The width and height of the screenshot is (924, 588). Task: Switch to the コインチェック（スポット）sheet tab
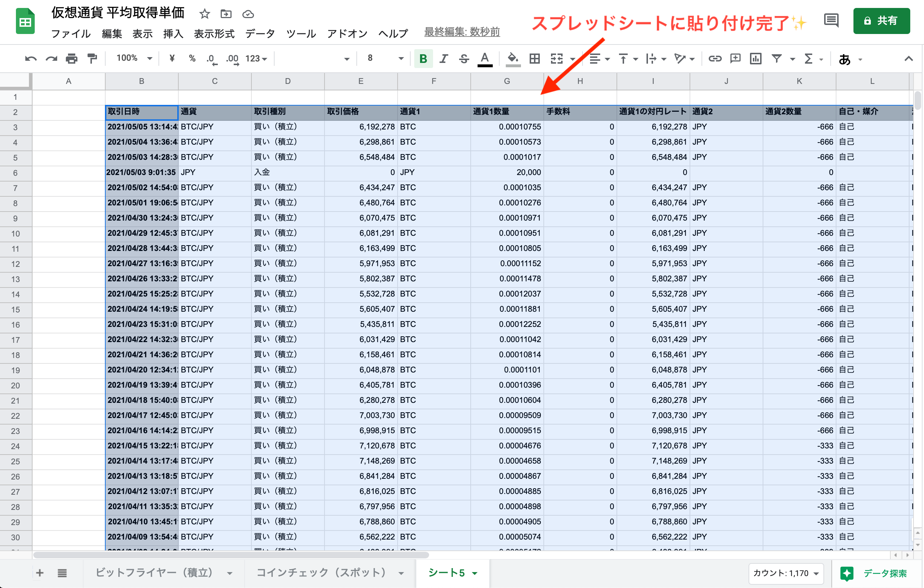323,573
